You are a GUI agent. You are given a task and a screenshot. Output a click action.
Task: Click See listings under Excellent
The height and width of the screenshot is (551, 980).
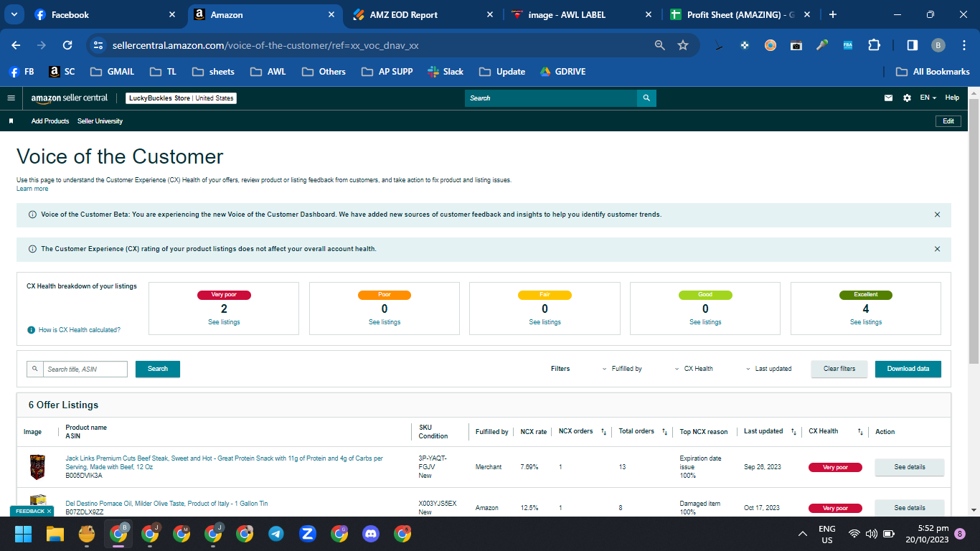tap(866, 322)
